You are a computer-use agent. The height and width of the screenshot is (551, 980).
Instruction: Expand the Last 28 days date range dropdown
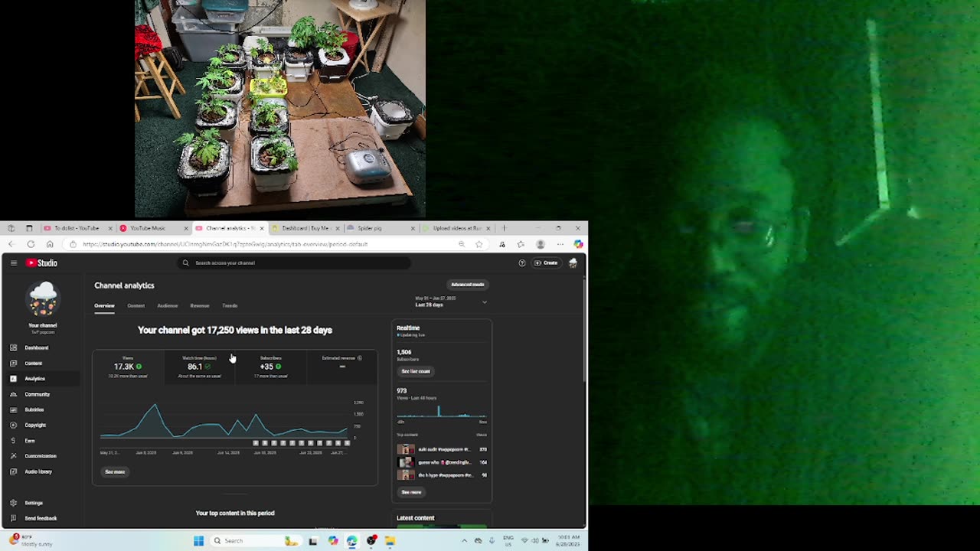pos(451,302)
